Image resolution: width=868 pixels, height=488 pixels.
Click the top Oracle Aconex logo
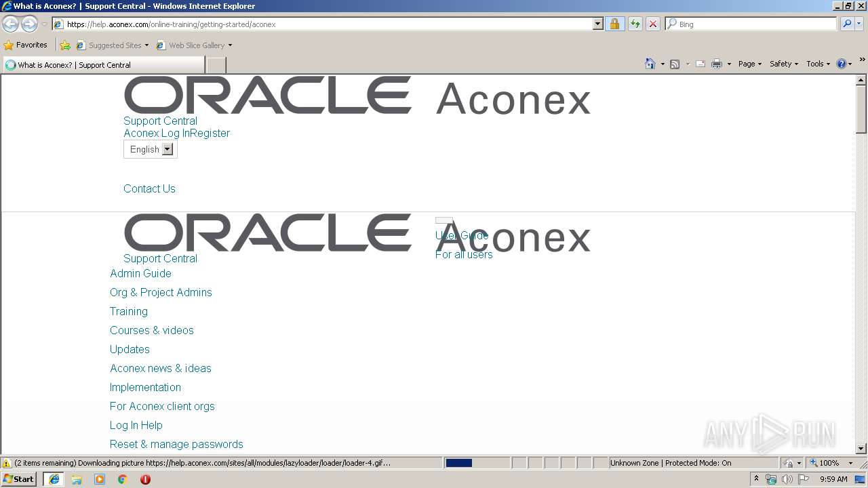[357, 96]
